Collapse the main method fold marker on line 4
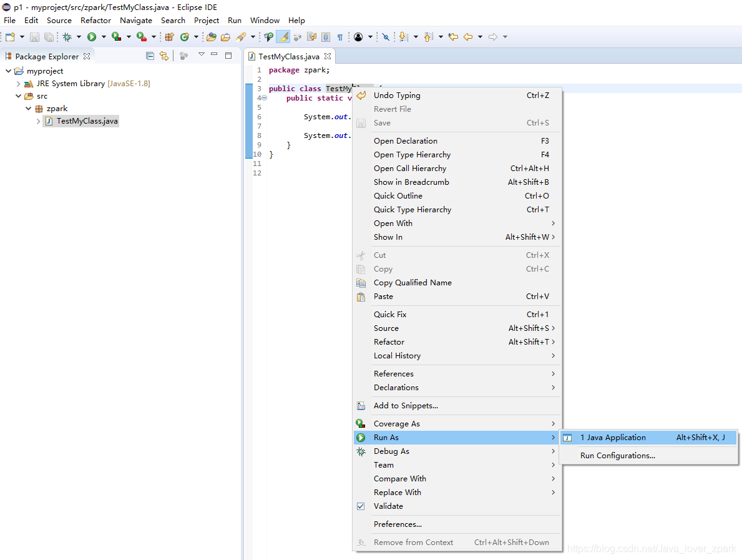 point(265,98)
